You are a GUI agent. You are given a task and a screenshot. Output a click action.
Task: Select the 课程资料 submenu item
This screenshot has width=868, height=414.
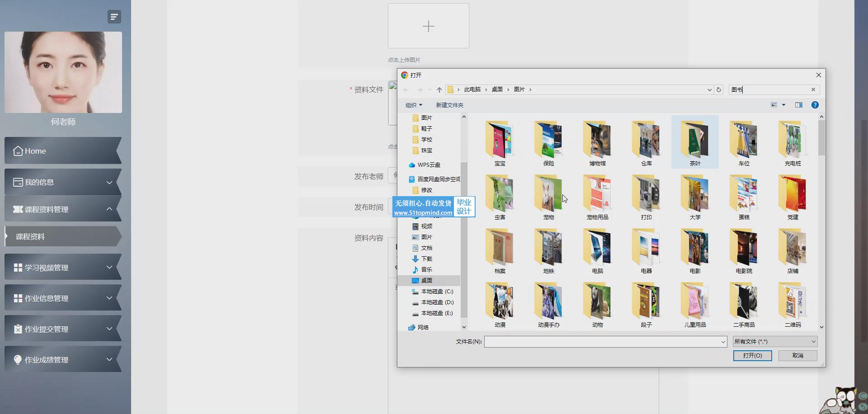(63, 236)
